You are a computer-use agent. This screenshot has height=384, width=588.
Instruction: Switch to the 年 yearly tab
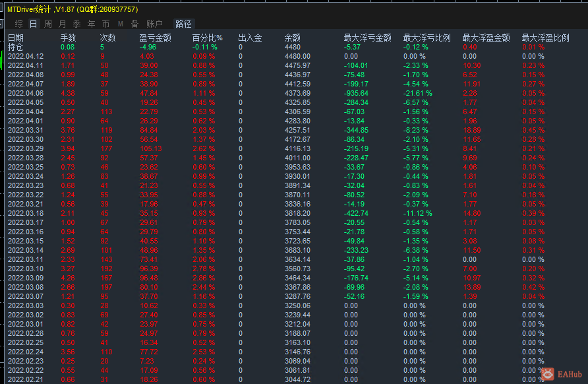coord(91,24)
